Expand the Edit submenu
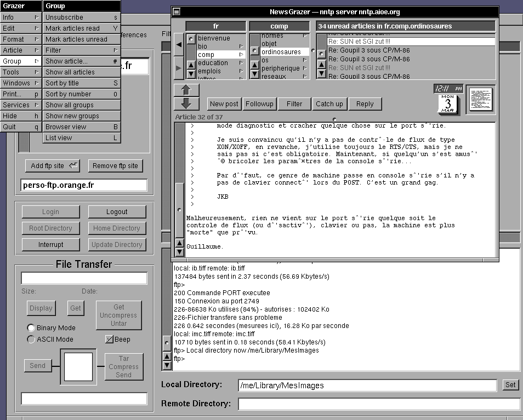This screenshot has width=523, height=420. [21, 28]
